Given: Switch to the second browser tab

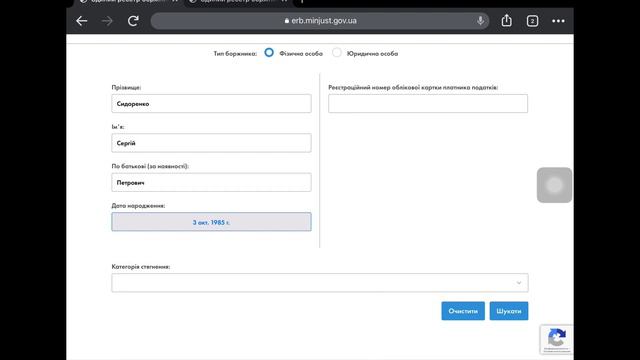Looking at the screenshot, I should point(238,2).
